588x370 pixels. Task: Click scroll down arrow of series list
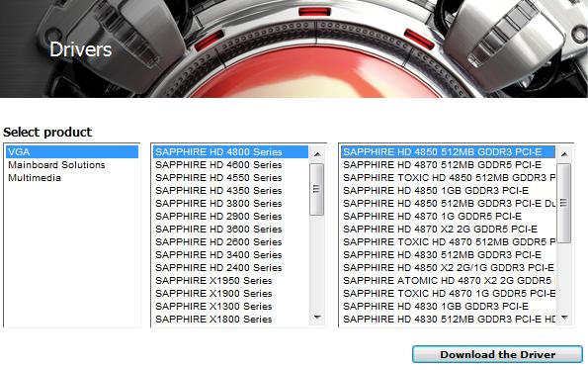(x=317, y=318)
